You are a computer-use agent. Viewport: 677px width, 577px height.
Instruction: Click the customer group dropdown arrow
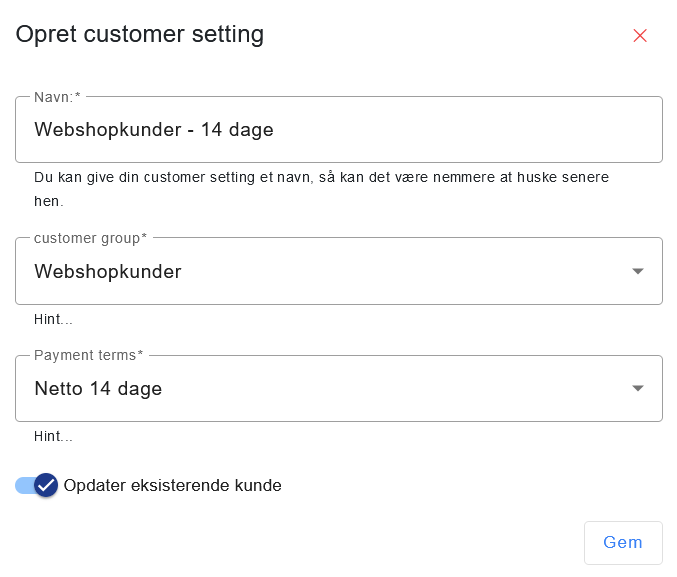click(x=638, y=271)
